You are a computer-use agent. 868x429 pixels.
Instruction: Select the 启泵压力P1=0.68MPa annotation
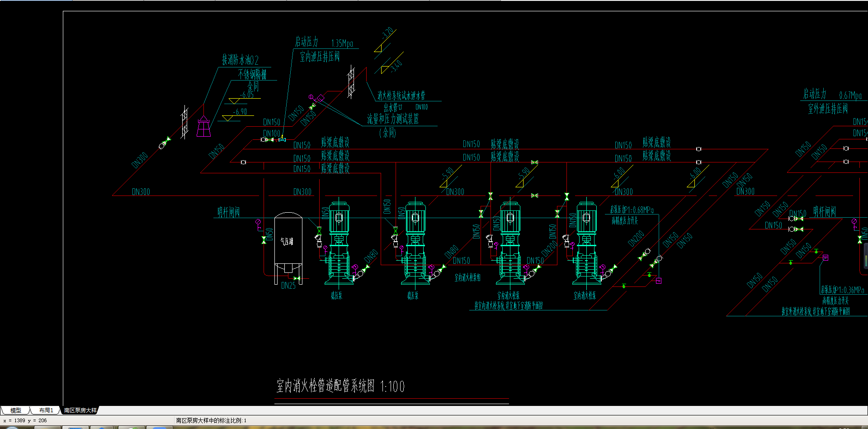pyautogui.click(x=632, y=210)
